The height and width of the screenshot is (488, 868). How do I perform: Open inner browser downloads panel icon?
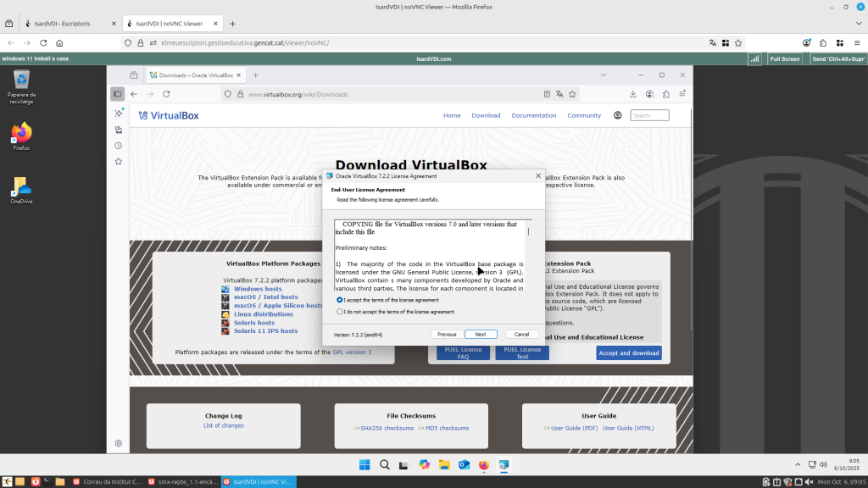[632, 94]
